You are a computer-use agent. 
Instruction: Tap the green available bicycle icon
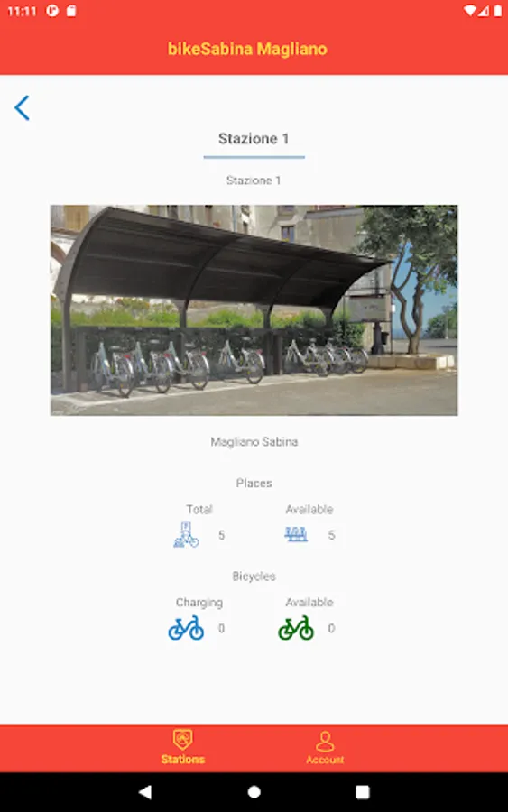[296, 628]
